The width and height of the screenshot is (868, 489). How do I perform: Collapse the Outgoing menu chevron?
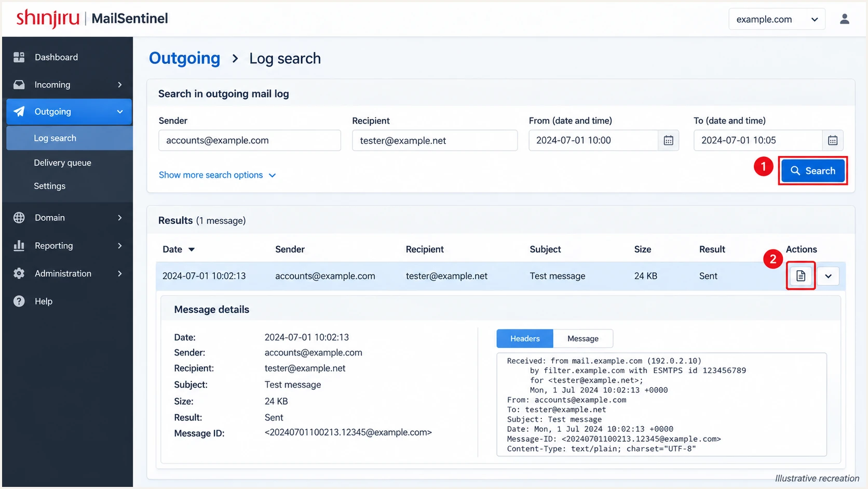pyautogui.click(x=120, y=112)
